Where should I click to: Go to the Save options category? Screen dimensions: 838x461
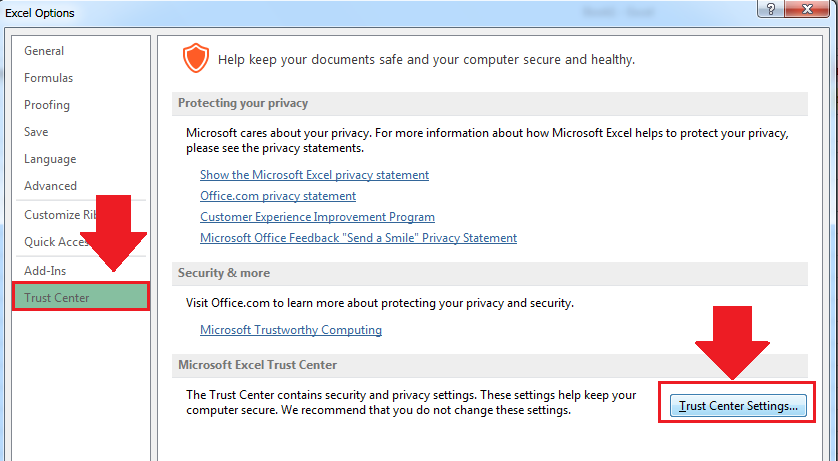(x=36, y=132)
